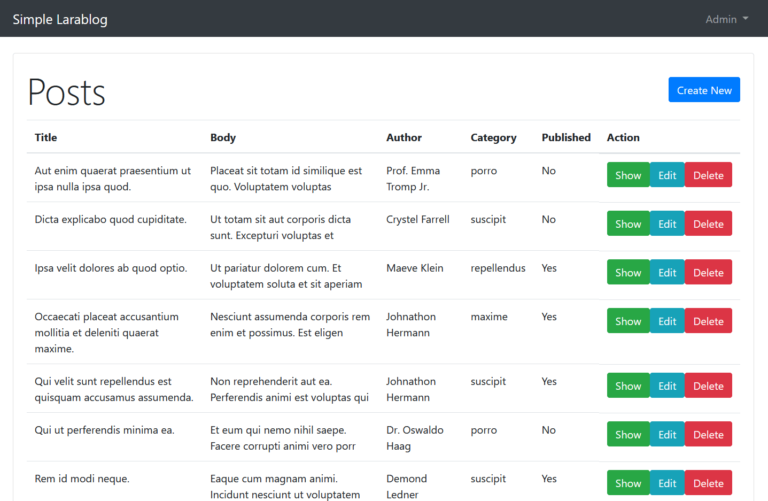Show the Occaecati placeat accusantium post

point(628,321)
